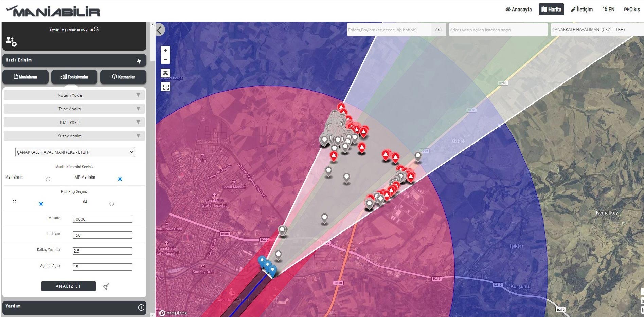Expand the Tepe Analizi section
644x317 pixels.
(74, 109)
